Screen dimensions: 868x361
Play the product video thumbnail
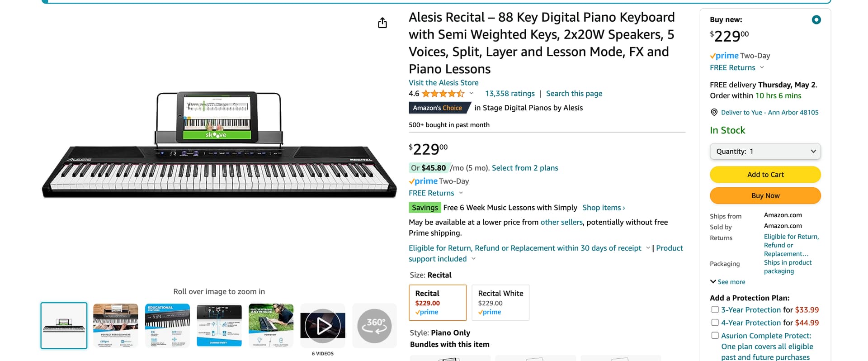pos(322,326)
